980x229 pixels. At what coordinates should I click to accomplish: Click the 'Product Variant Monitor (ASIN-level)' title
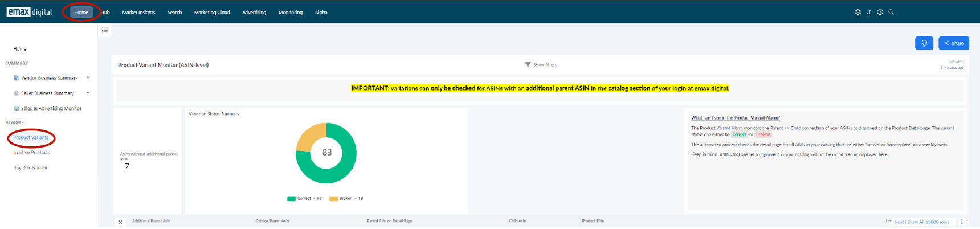[163, 65]
